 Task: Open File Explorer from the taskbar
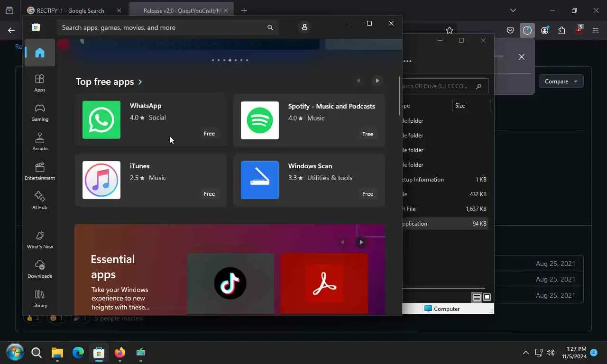click(x=57, y=352)
